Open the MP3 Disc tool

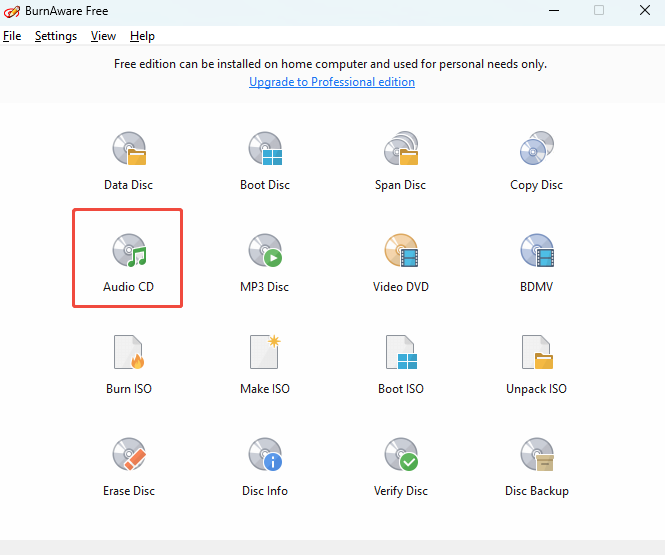(265, 252)
